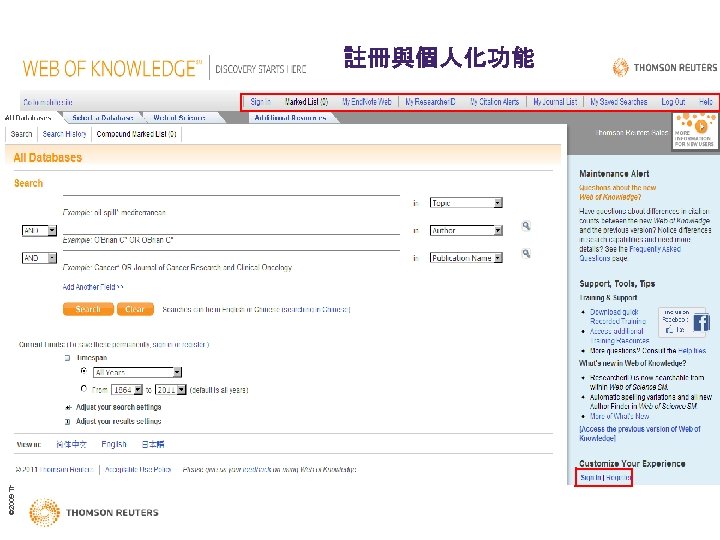Click the Topic search text field
The width and height of the screenshot is (720, 540).
231,202
